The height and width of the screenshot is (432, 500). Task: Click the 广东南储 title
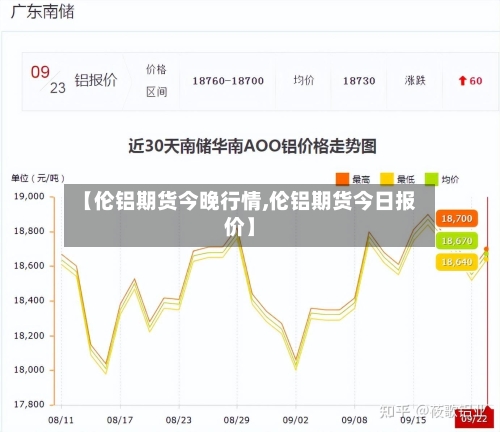tap(42, 12)
